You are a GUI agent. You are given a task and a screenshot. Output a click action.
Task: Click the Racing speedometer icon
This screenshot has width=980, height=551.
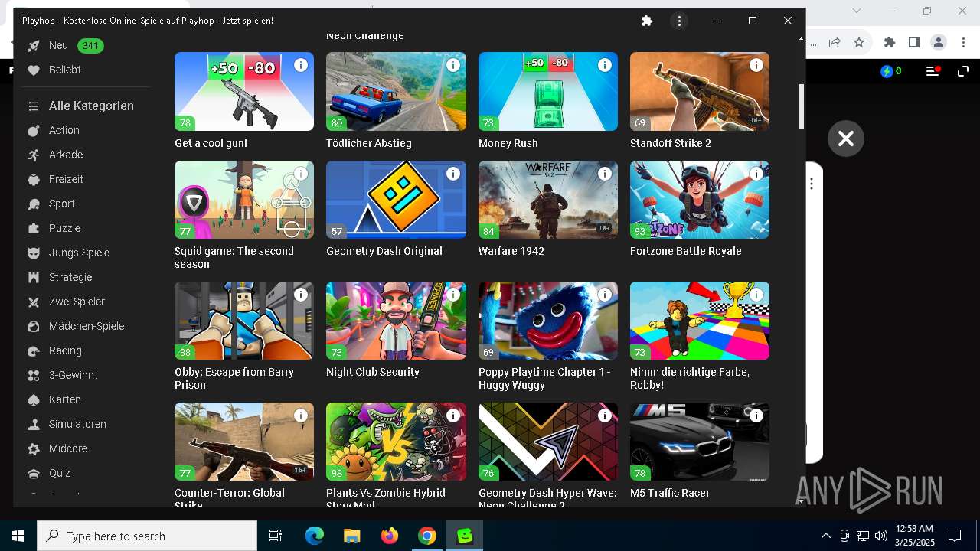point(34,351)
